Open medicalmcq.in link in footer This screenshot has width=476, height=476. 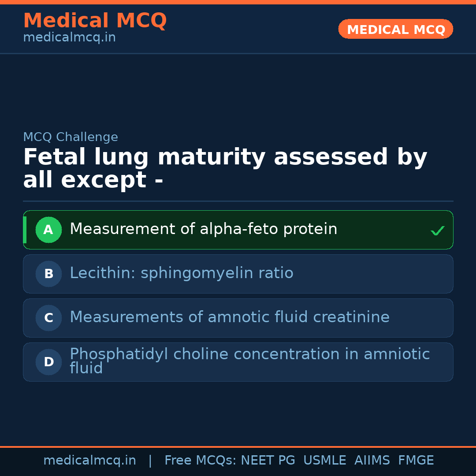(x=89, y=461)
